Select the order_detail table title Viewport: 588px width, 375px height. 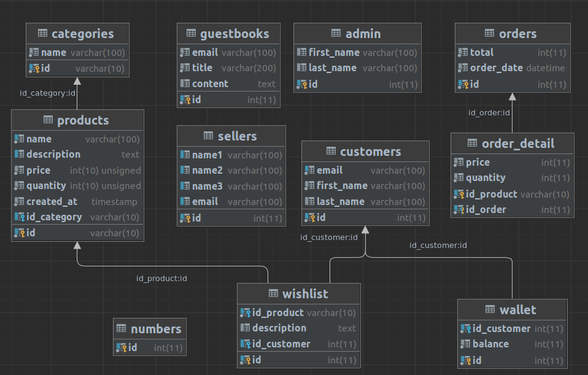(x=518, y=143)
